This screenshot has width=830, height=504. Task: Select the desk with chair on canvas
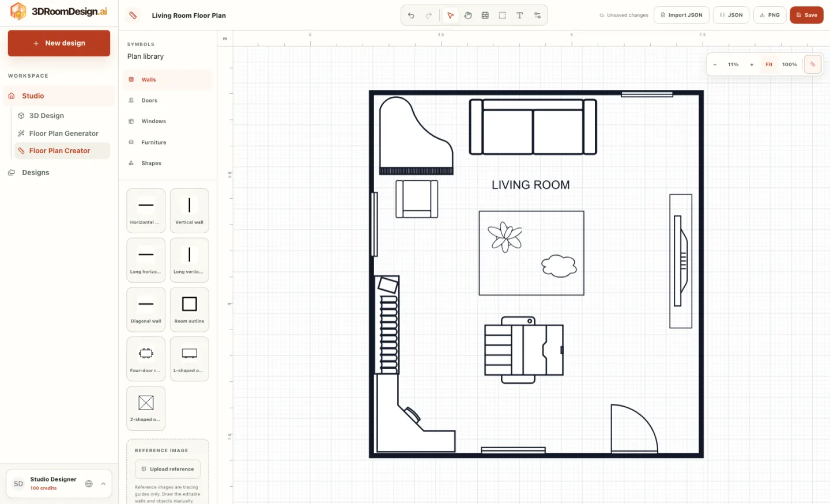[x=524, y=350]
